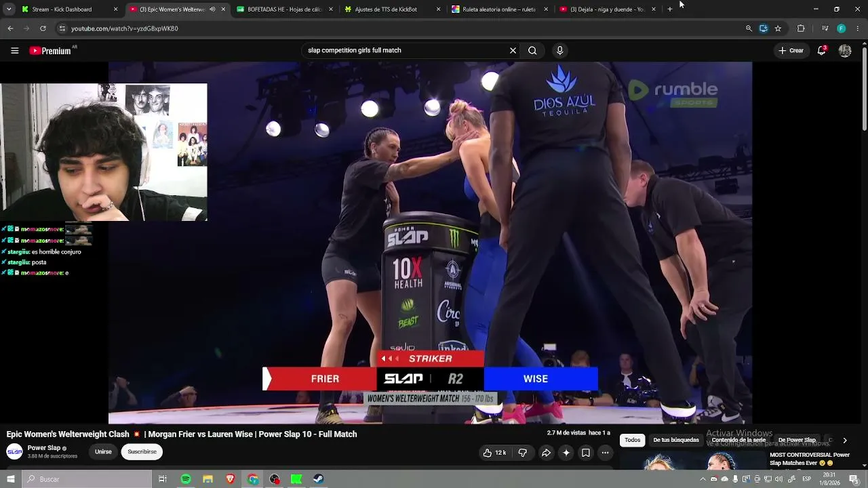
Task: Select the Contenido de la serie chip
Action: click(x=738, y=440)
